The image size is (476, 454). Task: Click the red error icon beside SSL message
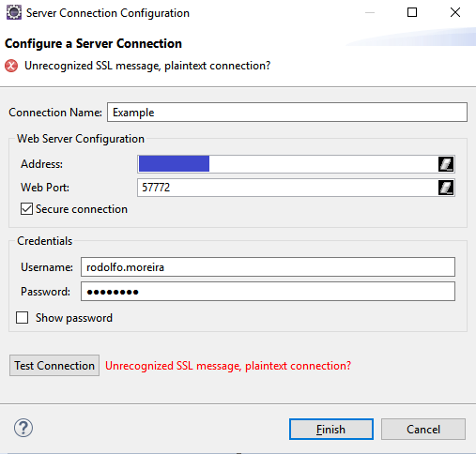pyautogui.click(x=11, y=66)
